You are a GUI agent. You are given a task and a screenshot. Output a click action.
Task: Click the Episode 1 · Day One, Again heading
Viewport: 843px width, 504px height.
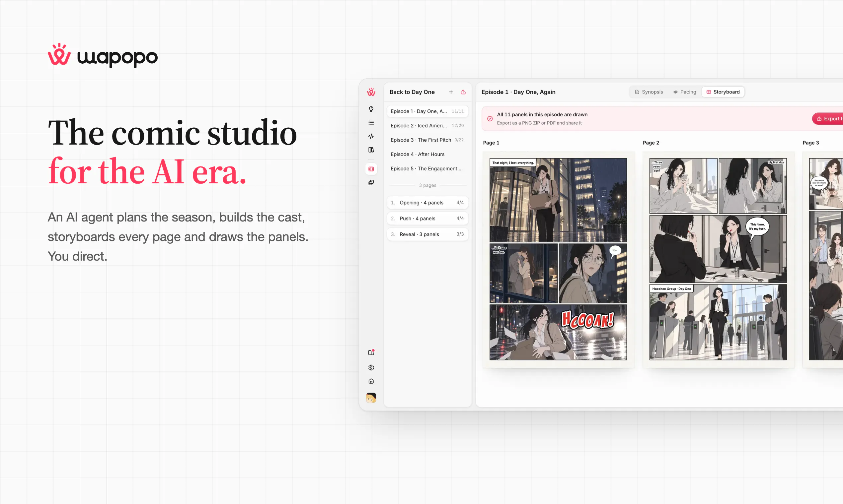pyautogui.click(x=518, y=92)
